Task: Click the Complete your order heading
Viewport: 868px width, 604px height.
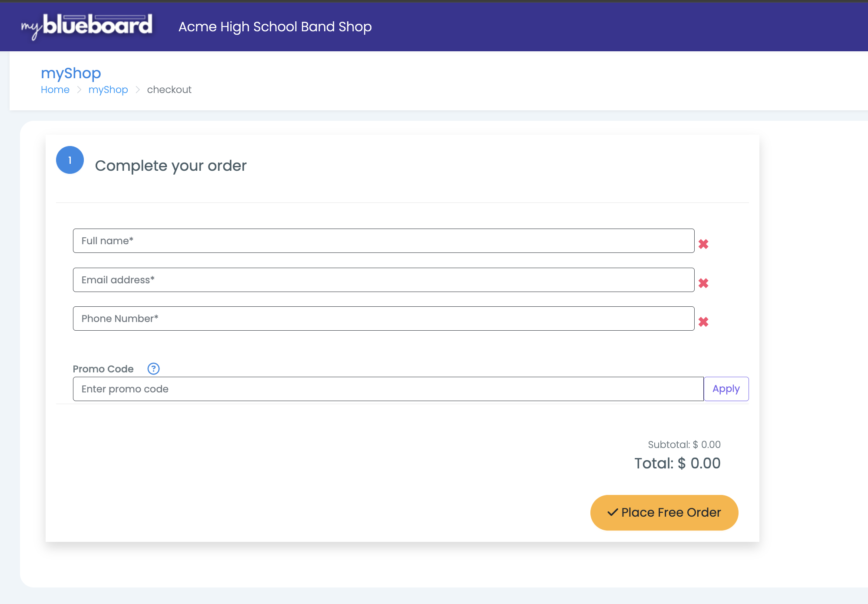Action: (x=171, y=166)
